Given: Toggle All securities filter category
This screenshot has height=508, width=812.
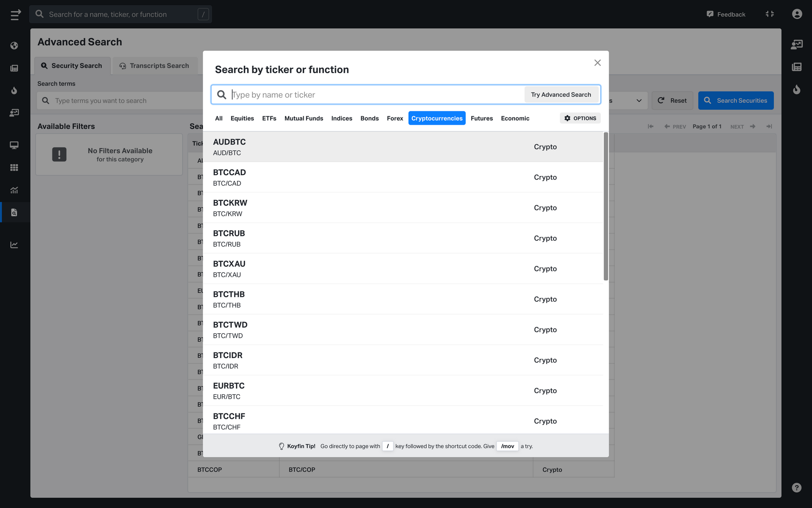Looking at the screenshot, I should (x=218, y=117).
